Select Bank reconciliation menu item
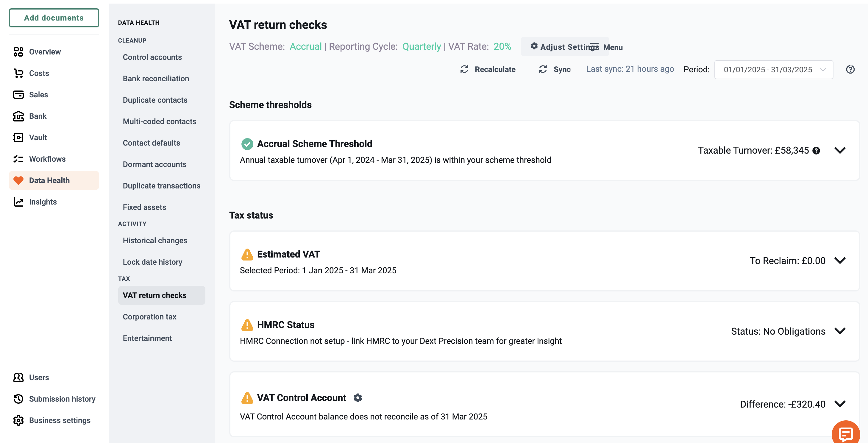Screen dimensions: 868x443 (156, 79)
